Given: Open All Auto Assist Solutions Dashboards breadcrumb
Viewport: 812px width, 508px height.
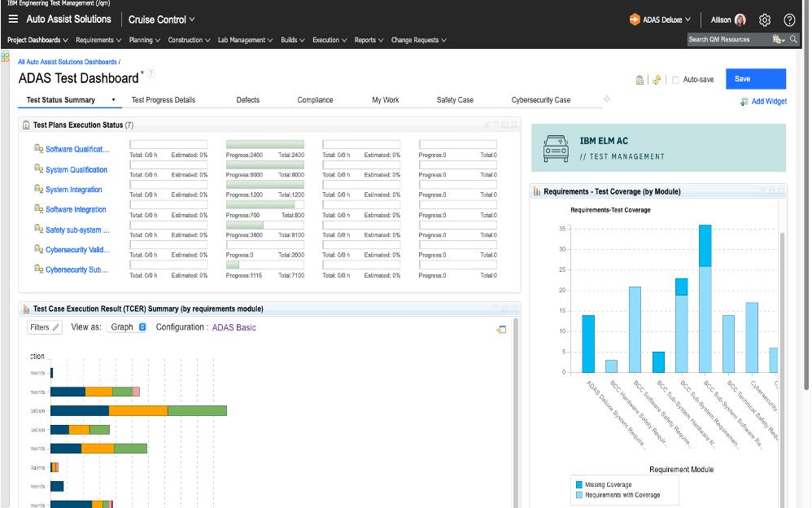Looking at the screenshot, I should coord(68,62).
